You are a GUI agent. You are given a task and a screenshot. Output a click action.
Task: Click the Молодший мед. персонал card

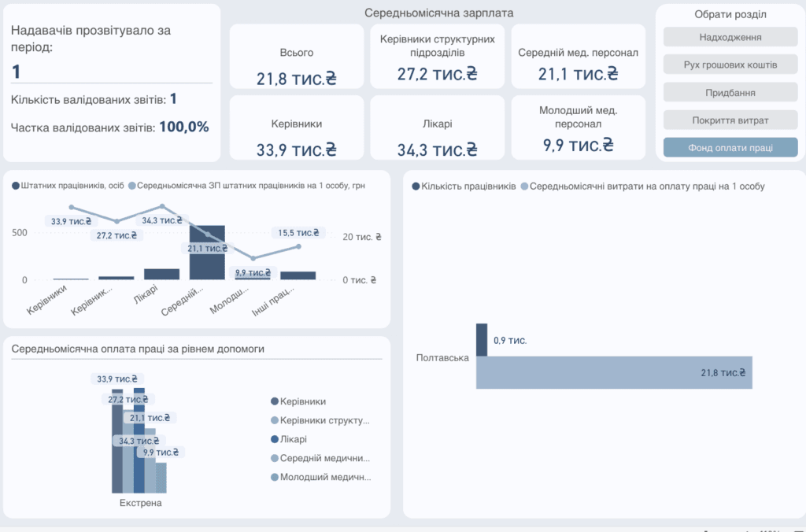tap(579, 127)
